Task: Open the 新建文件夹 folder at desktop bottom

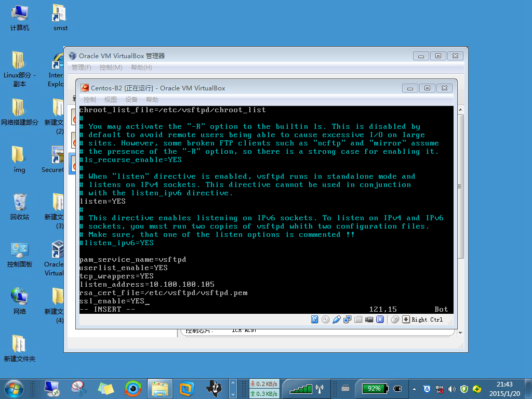Action: point(19,349)
